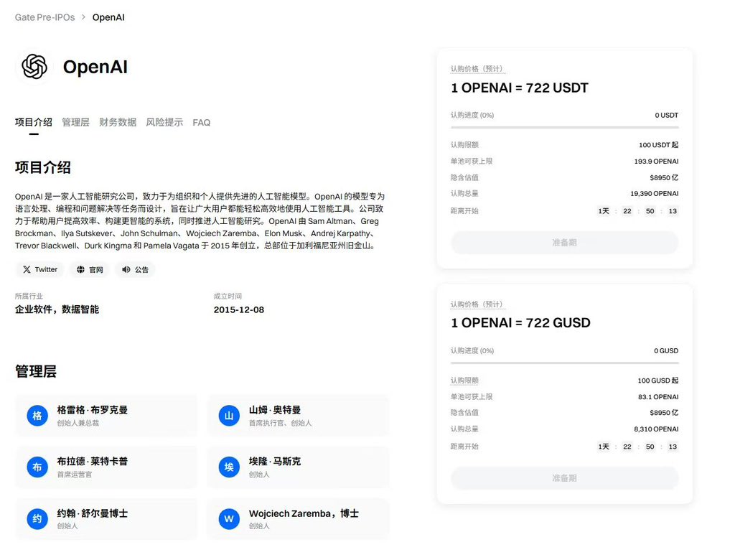Click the 1 OPENAI = 722 GUSD price
Screen dimensions: 735x560
coord(520,322)
